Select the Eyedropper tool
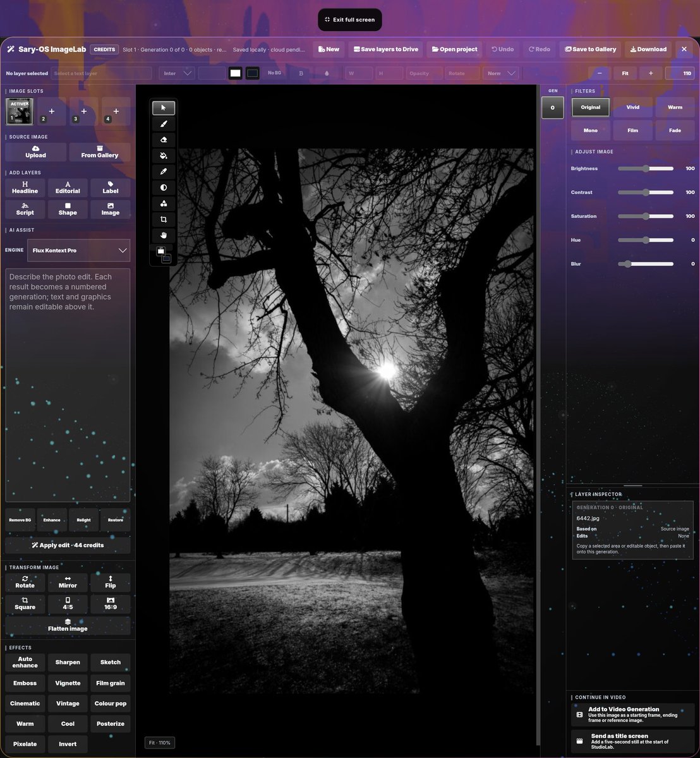Screen dimensions: 700x758 (164, 171)
